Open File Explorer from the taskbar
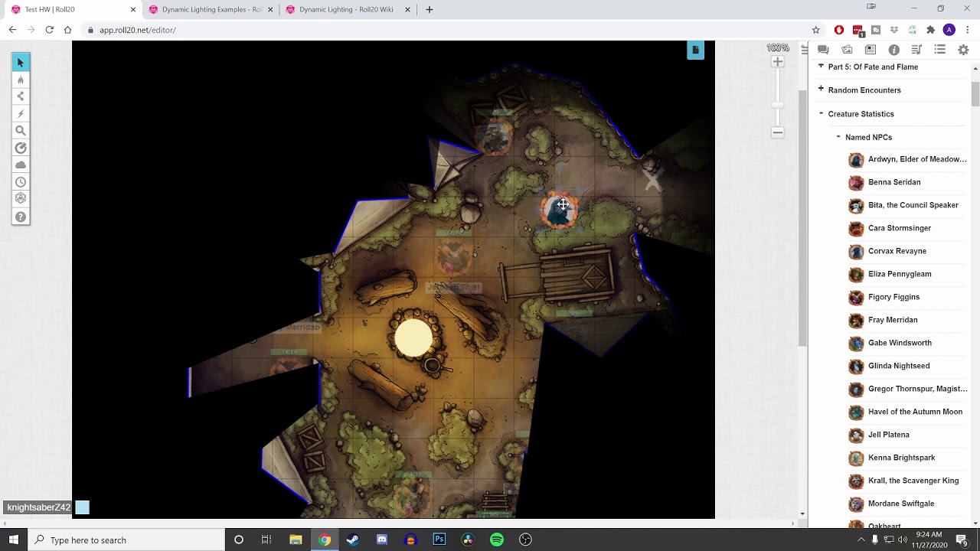 (x=296, y=540)
